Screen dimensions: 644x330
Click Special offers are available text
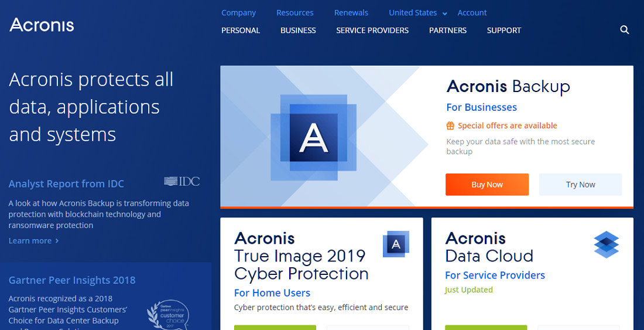[x=508, y=126]
